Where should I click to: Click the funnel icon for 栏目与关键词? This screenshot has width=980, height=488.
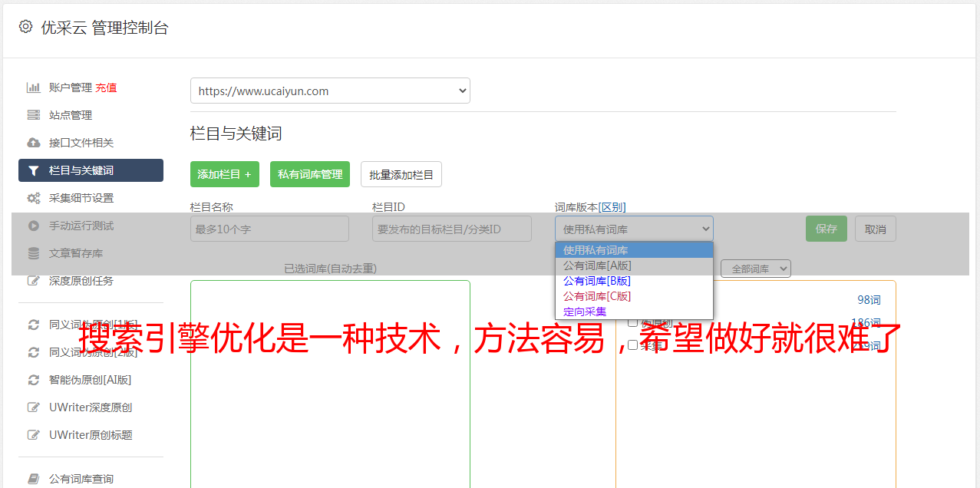(33, 170)
